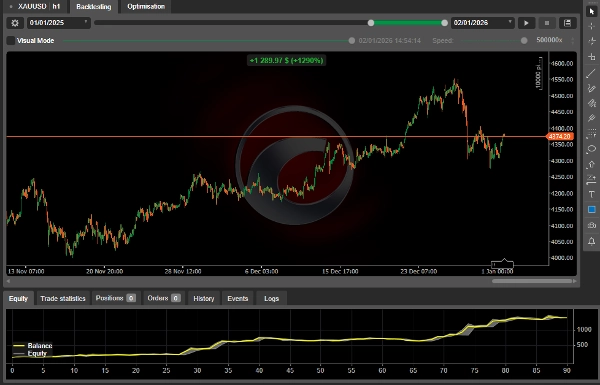Select the ellipse shape tool
Screen dimensions: 600x385
592,149
